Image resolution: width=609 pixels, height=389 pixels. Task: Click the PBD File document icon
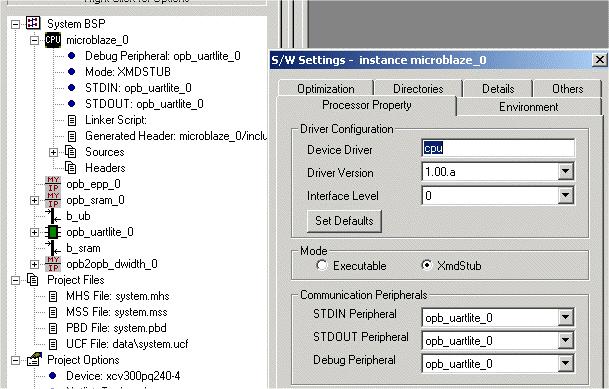(x=53, y=328)
